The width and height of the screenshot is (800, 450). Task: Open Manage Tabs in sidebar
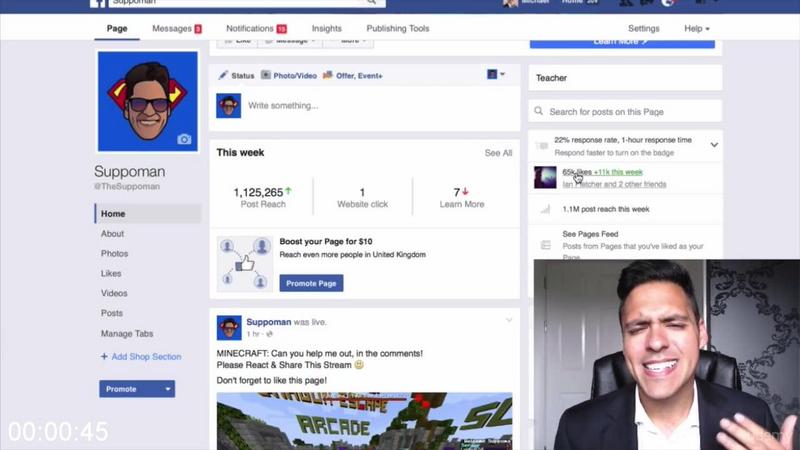[x=127, y=334]
